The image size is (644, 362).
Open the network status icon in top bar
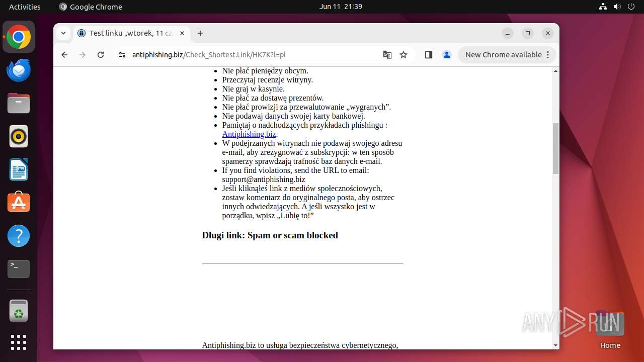603,7
